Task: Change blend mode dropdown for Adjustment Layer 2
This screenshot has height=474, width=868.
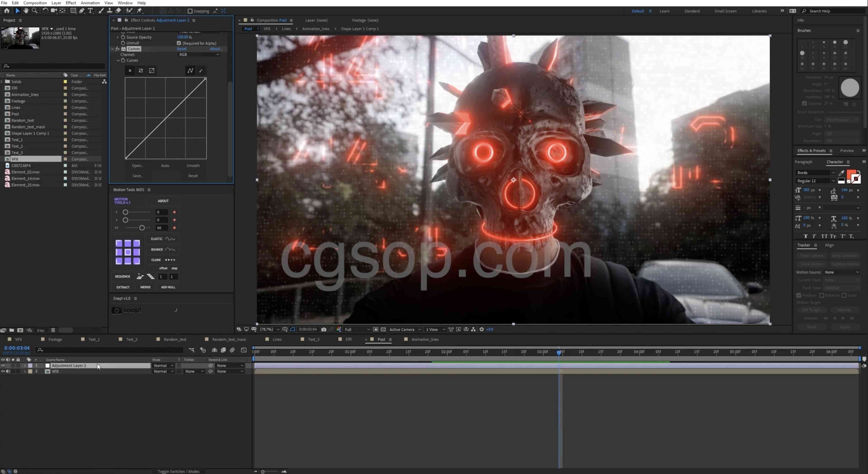Action: click(x=163, y=365)
